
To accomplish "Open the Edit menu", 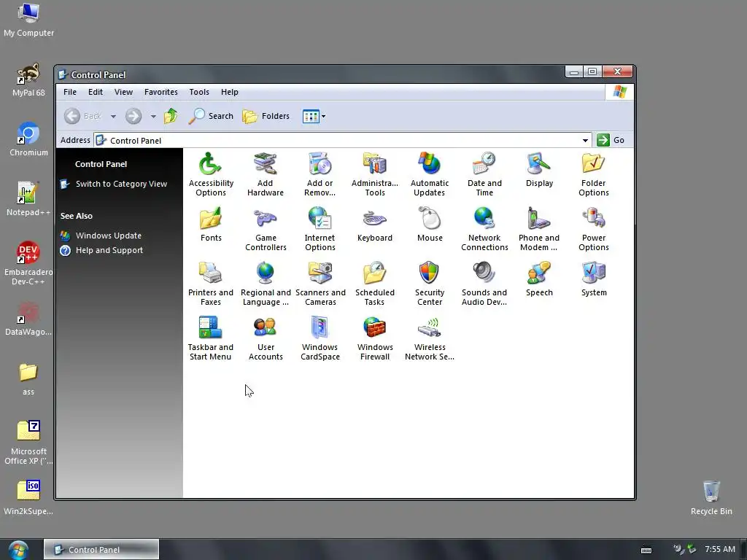I will pos(96,92).
